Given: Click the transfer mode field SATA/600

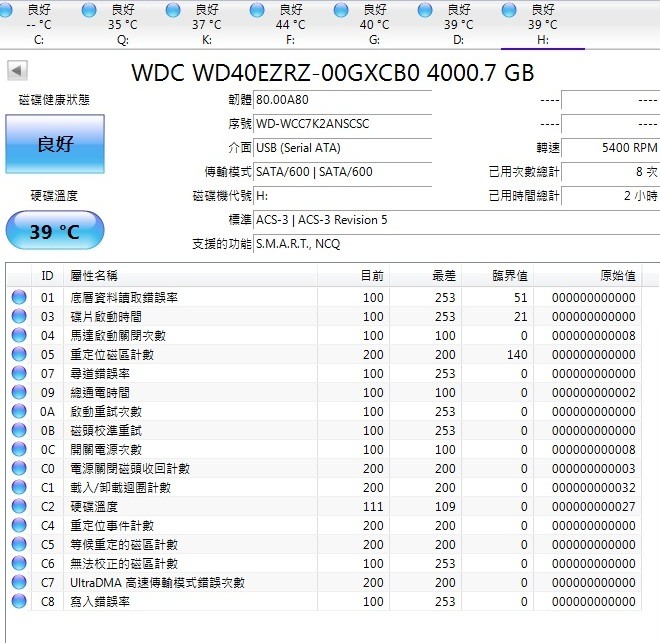Looking at the screenshot, I should (x=343, y=172).
